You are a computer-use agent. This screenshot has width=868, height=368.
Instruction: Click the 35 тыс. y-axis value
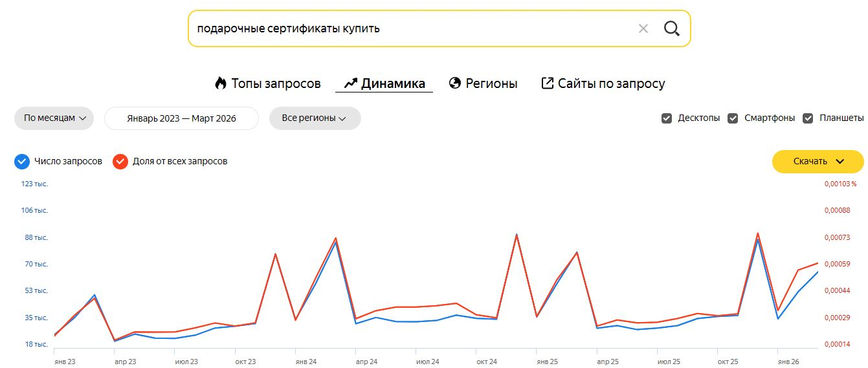(37, 318)
